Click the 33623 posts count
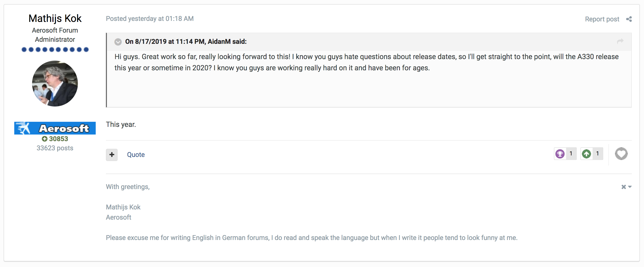The height and width of the screenshot is (267, 644). point(55,148)
